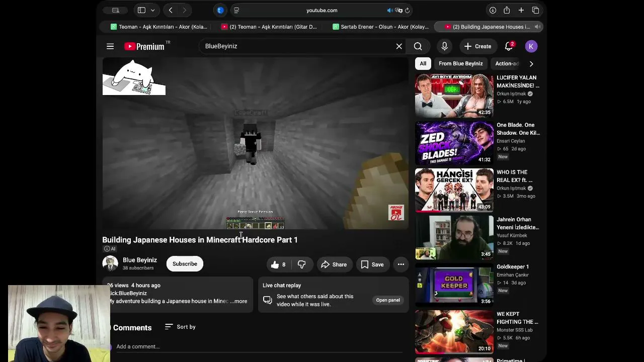Image resolution: width=644 pixels, height=362 pixels.
Task: Open a new Safari tab
Action: pyautogui.click(x=521, y=10)
